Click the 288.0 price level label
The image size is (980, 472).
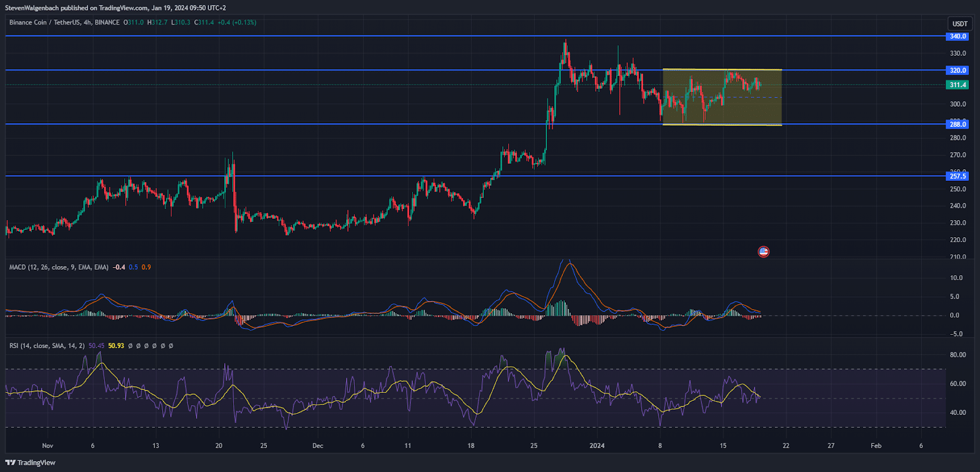click(x=958, y=124)
